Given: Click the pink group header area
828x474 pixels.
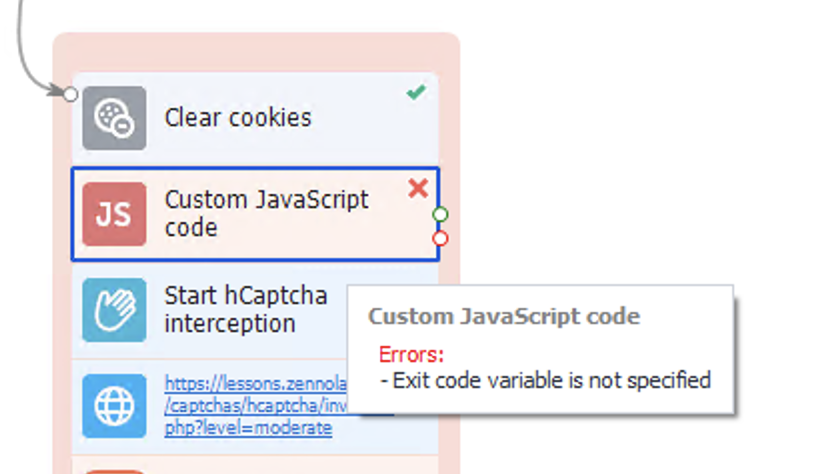Looking at the screenshot, I should click(256, 52).
